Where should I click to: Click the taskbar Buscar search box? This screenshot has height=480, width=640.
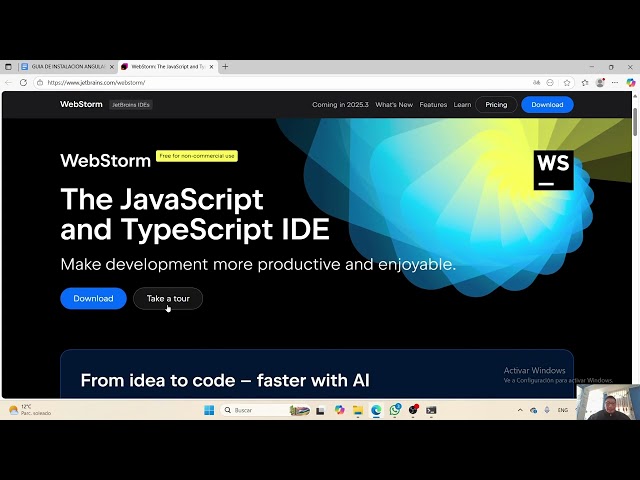265,410
